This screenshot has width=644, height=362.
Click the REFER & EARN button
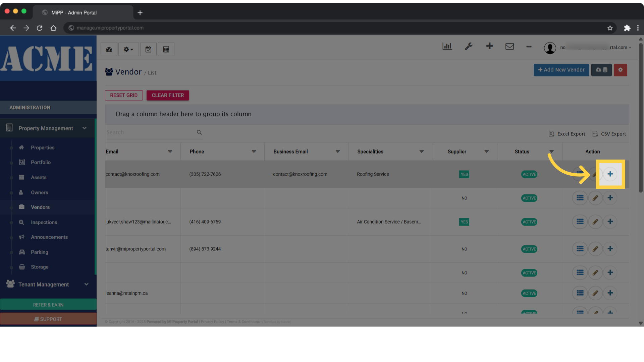48,305
